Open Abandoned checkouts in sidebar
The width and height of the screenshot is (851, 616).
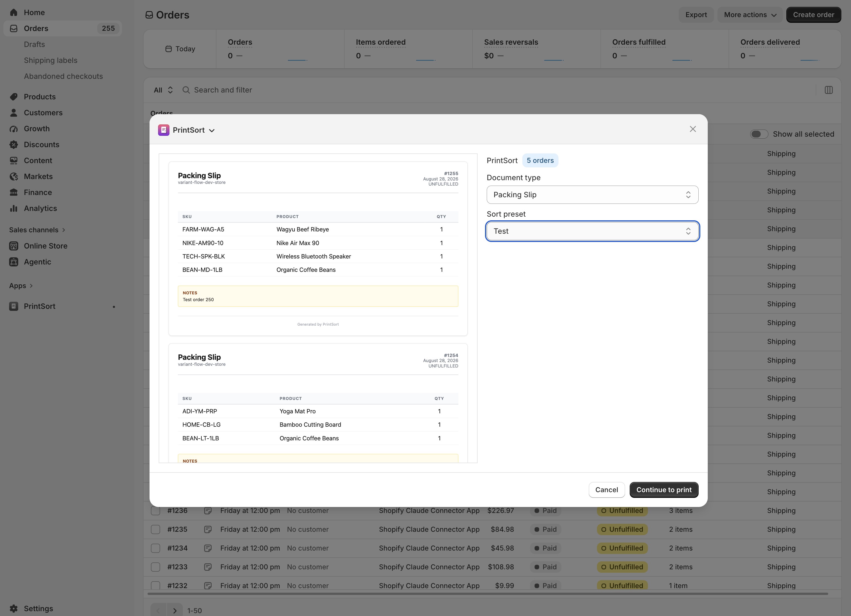pos(64,76)
